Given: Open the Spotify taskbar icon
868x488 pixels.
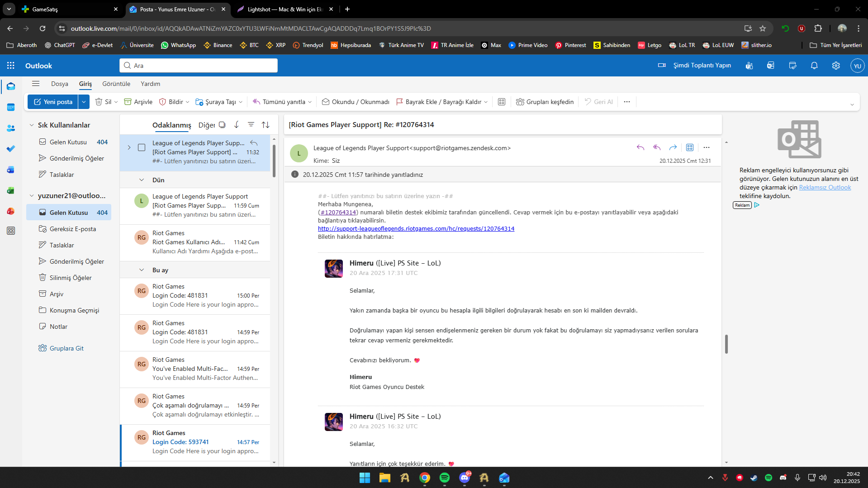Looking at the screenshot, I should coord(445,478).
